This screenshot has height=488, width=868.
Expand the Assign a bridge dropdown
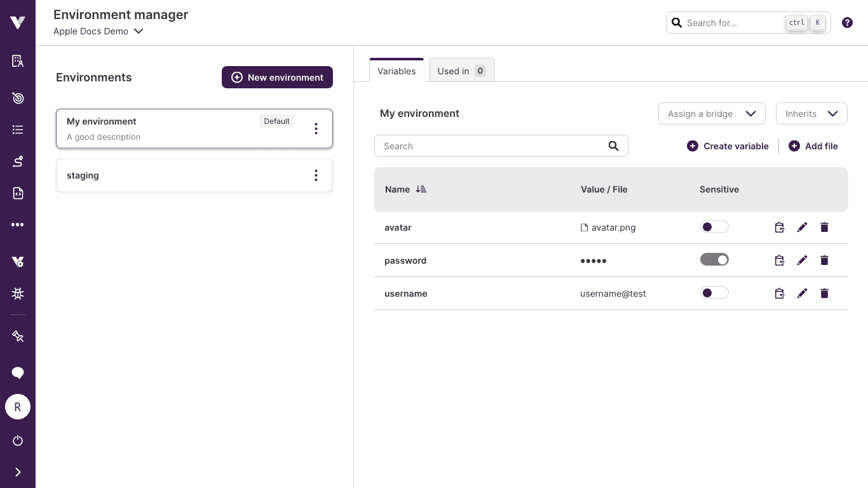pos(712,114)
